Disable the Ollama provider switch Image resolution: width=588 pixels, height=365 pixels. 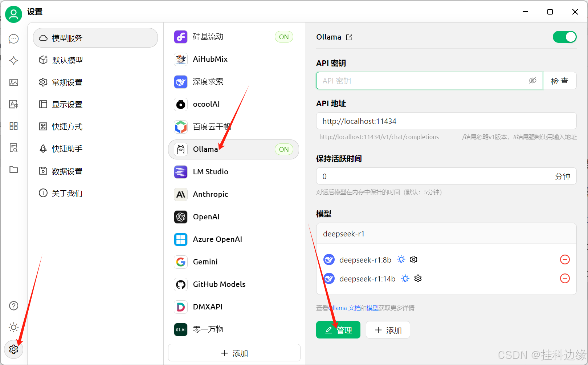pos(564,37)
